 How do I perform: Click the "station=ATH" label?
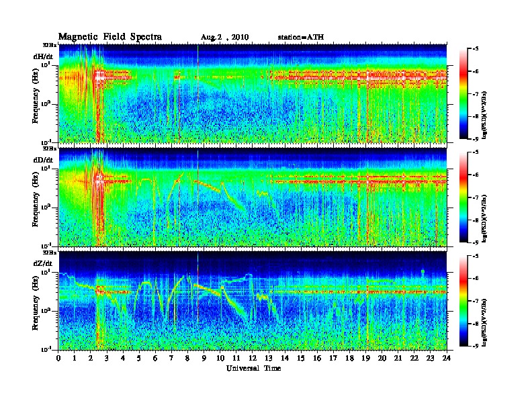(x=301, y=37)
